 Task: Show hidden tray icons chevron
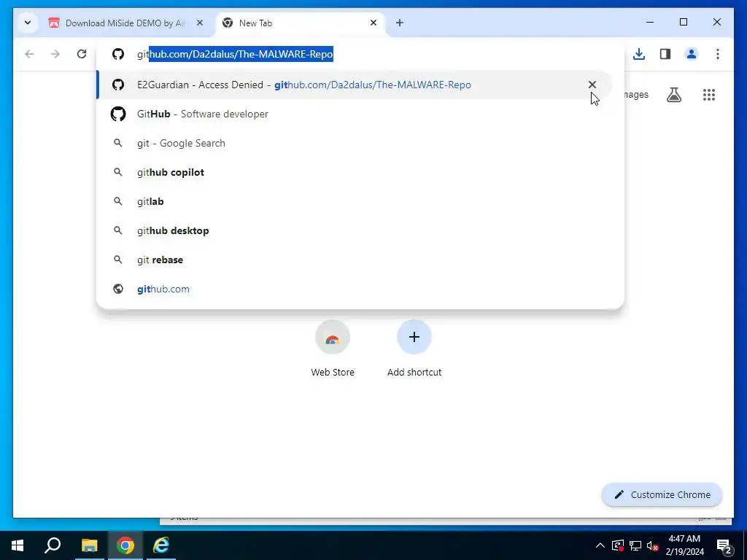point(600,545)
